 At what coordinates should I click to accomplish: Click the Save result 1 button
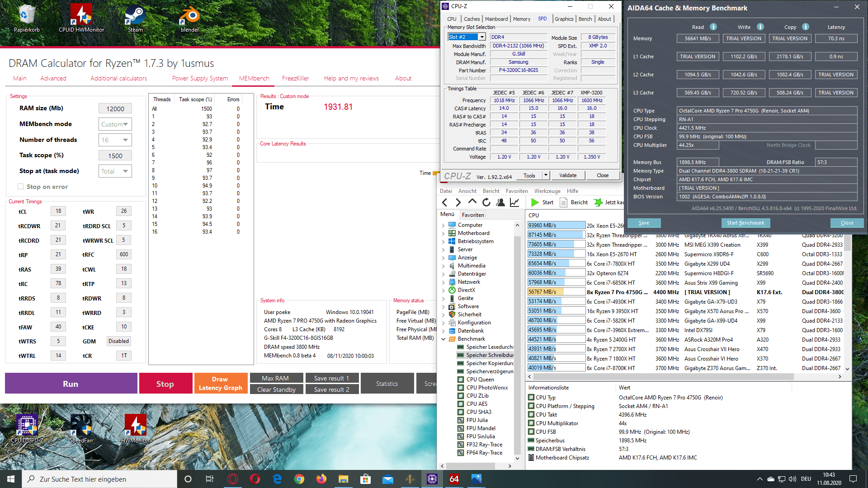point(332,378)
